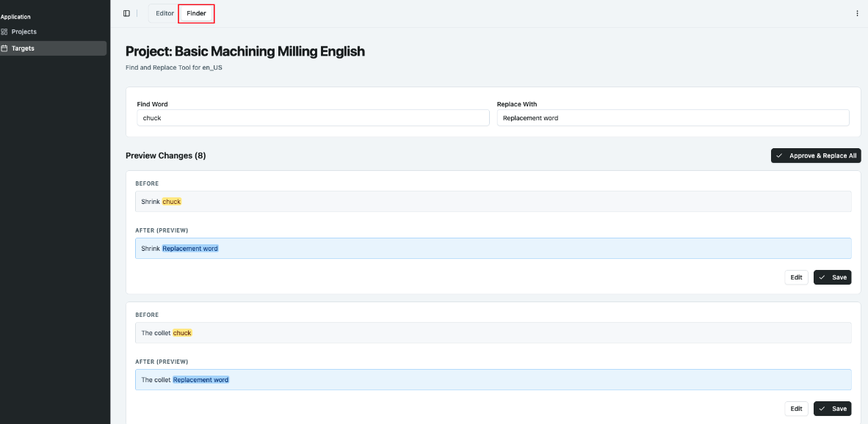Click the Project: Basic Machining Milling English title

245,52
